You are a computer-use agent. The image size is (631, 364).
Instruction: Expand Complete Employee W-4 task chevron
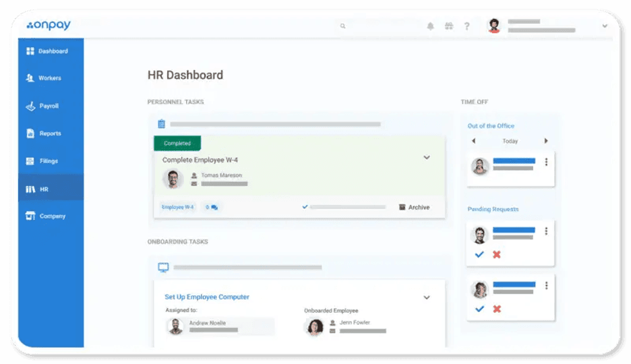pos(427,157)
